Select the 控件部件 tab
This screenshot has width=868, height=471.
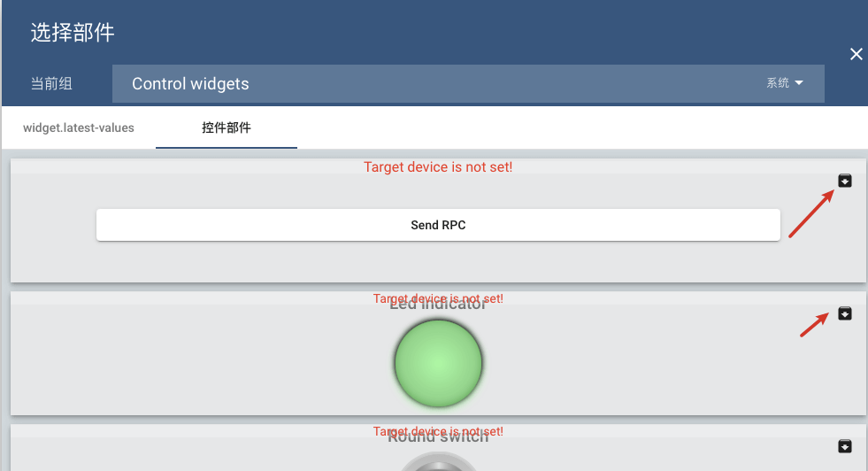(227, 127)
